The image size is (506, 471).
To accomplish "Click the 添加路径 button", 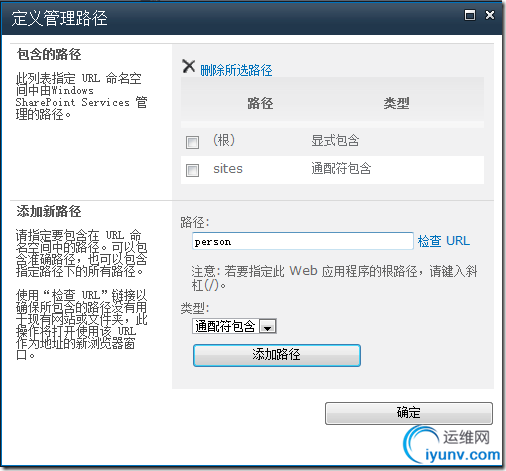I will (277, 355).
